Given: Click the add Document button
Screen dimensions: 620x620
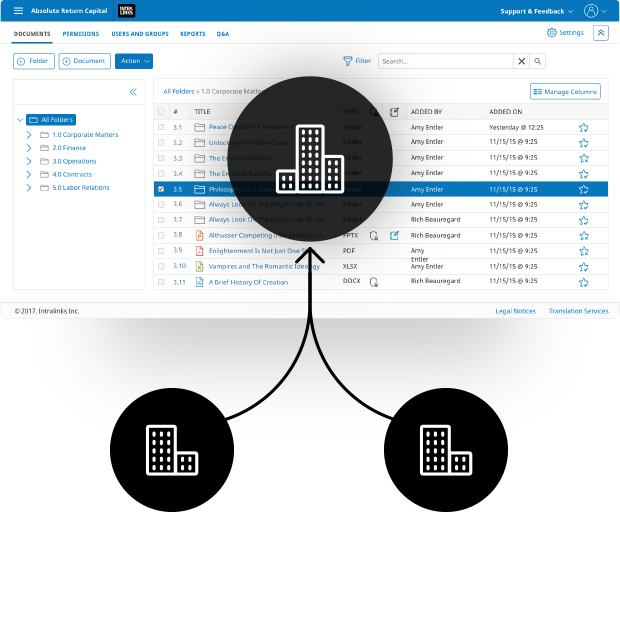Looking at the screenshot, I should coord(85,61).
